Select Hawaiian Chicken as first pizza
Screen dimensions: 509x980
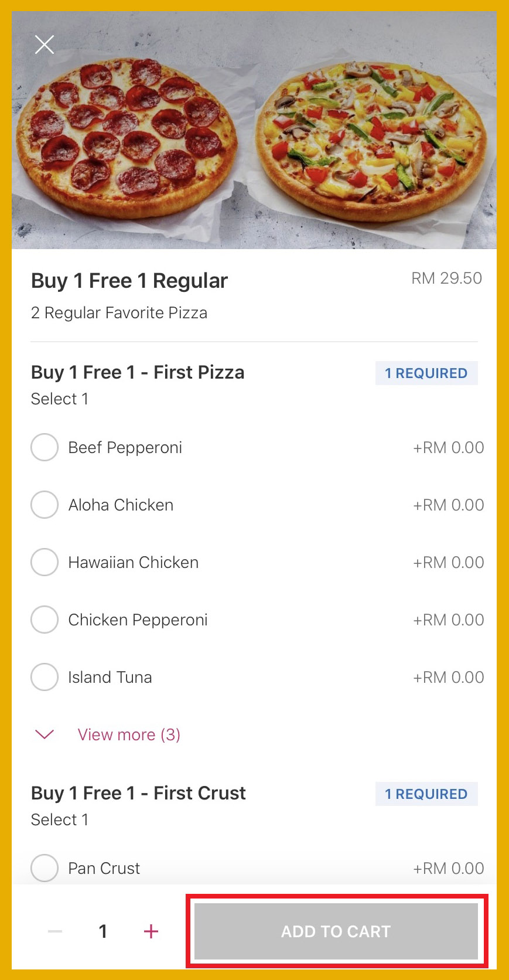[45, 562]
